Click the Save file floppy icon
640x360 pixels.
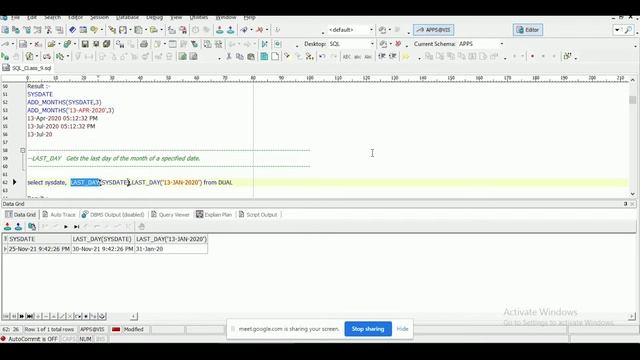point(85,44)
